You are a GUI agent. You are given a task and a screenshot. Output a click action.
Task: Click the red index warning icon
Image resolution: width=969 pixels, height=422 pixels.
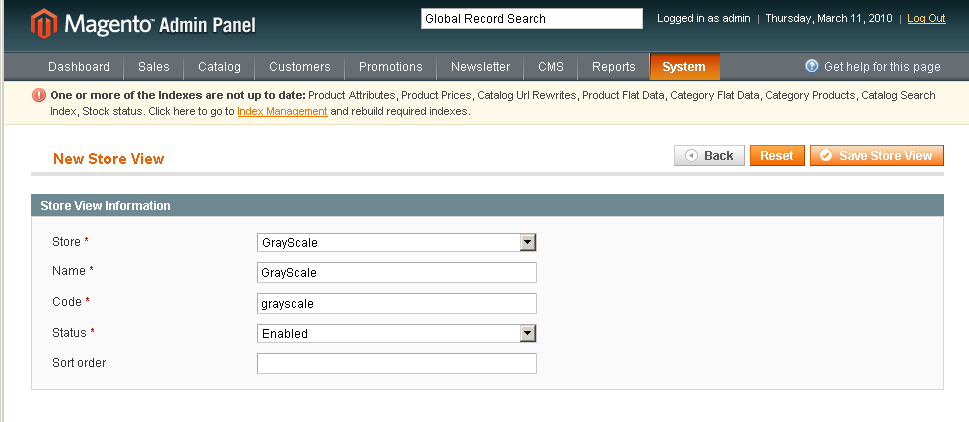pyautogui.click(x=38, y=96)
